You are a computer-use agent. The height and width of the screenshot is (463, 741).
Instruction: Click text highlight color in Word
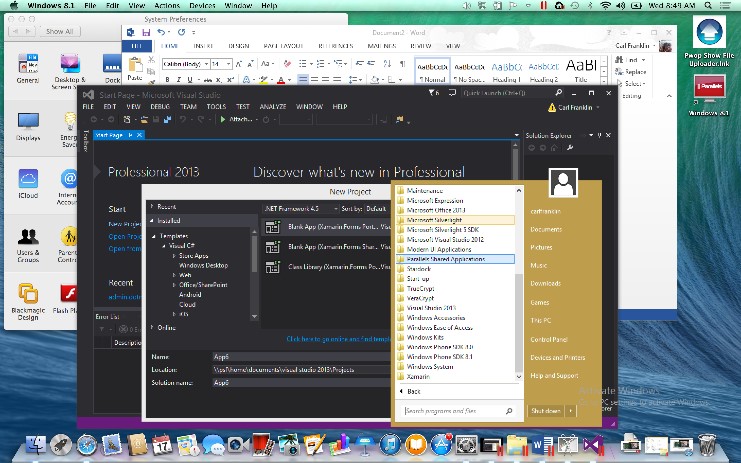click(x=264, y=79)
